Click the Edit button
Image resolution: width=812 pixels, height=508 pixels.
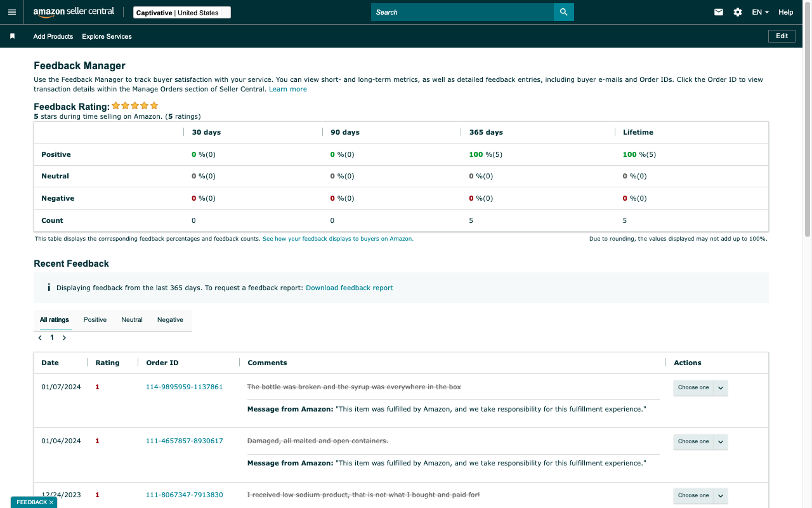[x=782, y=36]
